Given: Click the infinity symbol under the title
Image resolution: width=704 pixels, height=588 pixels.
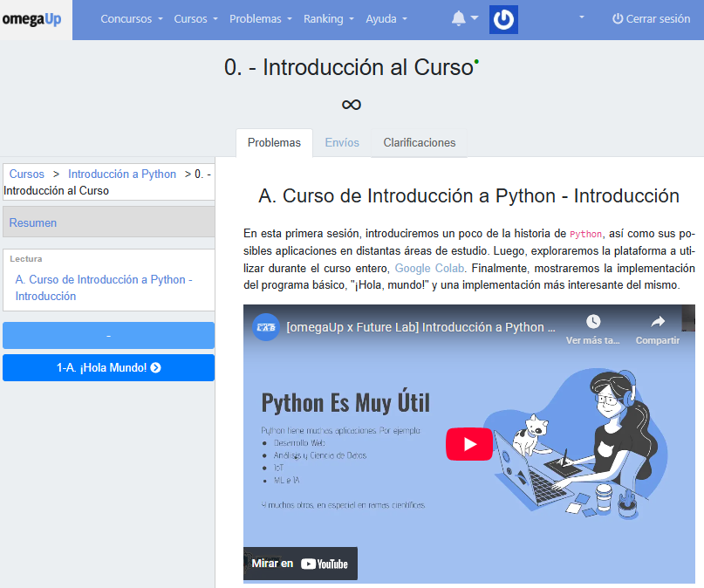Looking at the screenshot, I should click(351, 105).
